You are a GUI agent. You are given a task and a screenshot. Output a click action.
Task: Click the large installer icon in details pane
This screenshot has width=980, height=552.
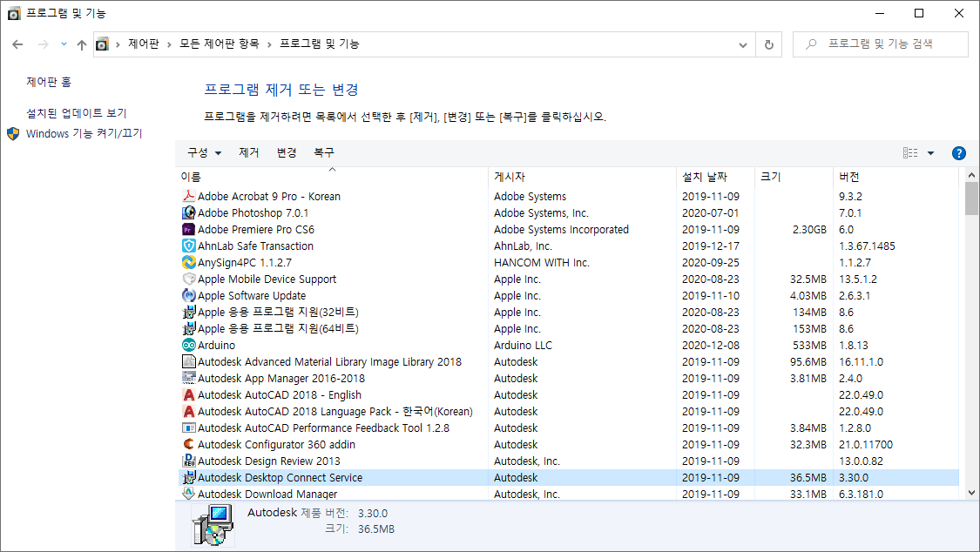[x=213, y=525]
